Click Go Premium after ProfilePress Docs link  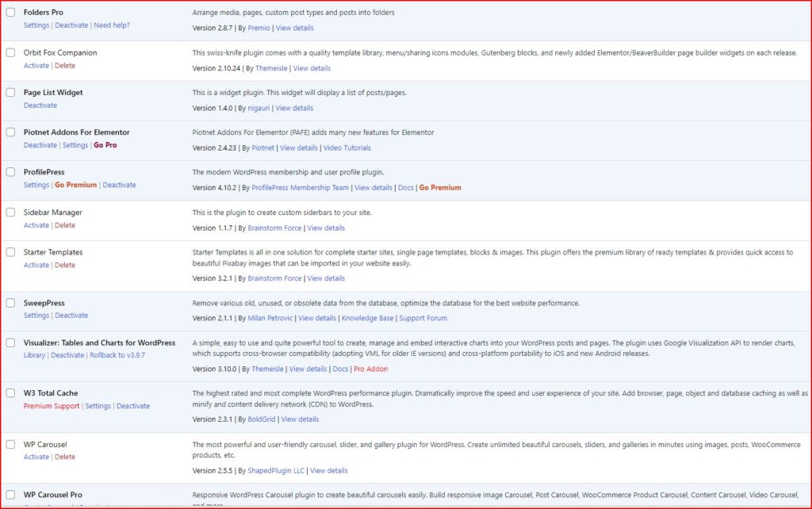click(x=440, y=187)
